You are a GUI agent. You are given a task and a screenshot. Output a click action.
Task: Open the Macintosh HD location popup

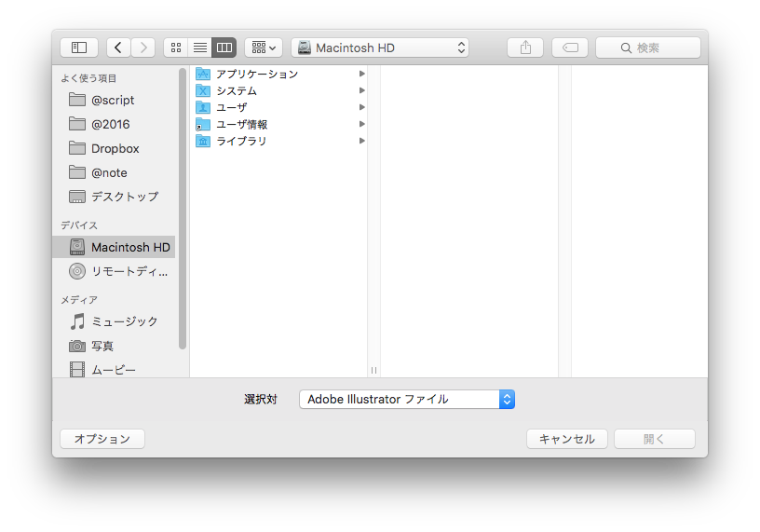pos(380,48)
